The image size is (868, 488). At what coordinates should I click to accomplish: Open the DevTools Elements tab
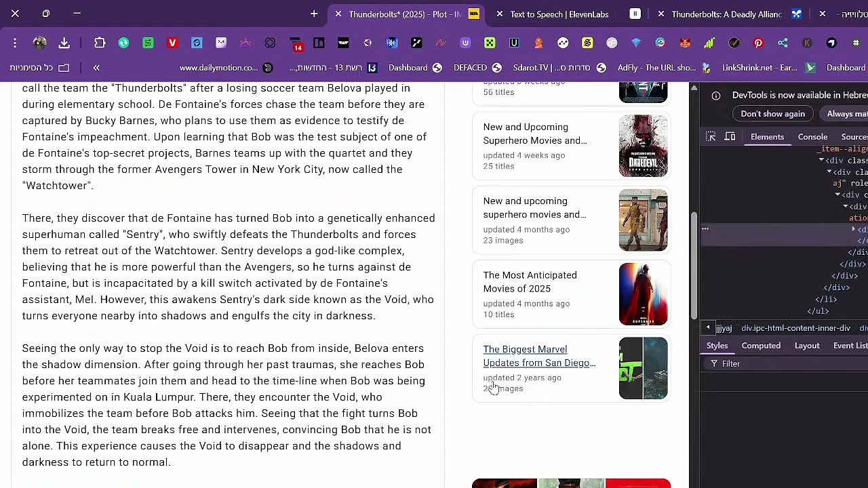767,137
